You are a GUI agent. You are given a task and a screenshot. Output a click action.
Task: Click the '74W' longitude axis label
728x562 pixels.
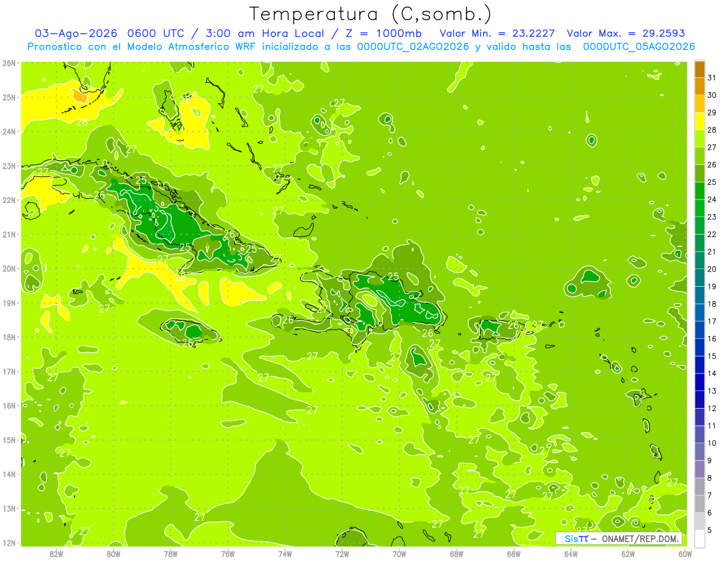[285, 554]
